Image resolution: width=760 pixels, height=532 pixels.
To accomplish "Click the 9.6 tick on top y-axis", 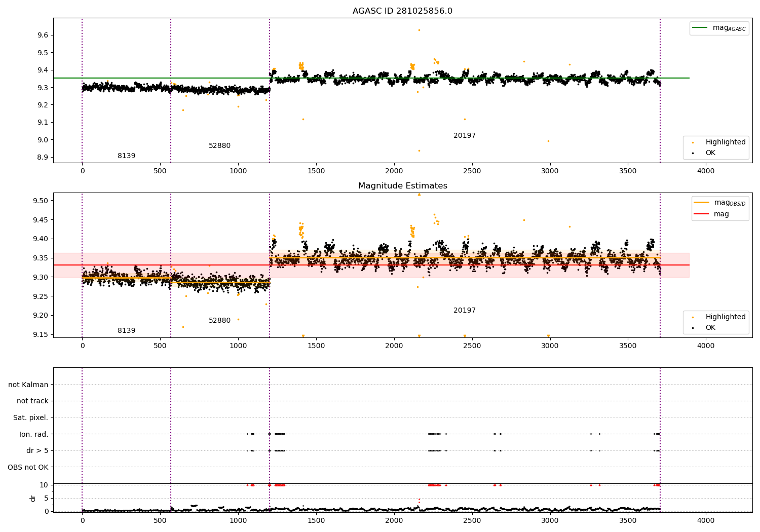I will [x=43, y=35].
